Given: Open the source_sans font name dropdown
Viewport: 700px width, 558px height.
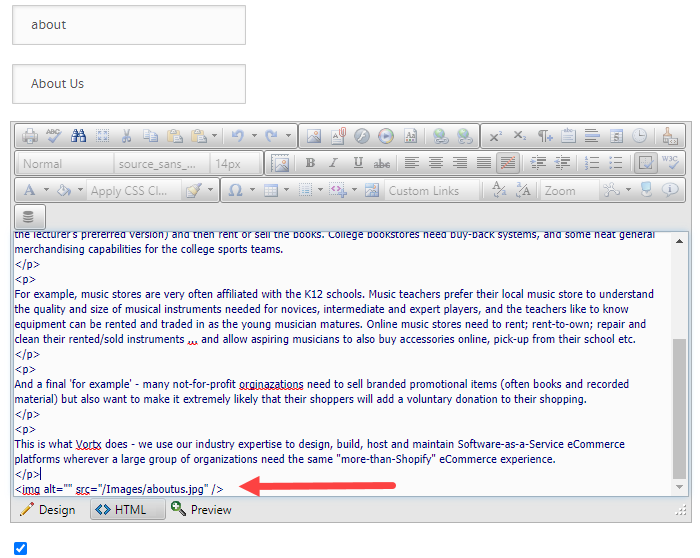Looking at the screenshot, I should coord(162,164).
